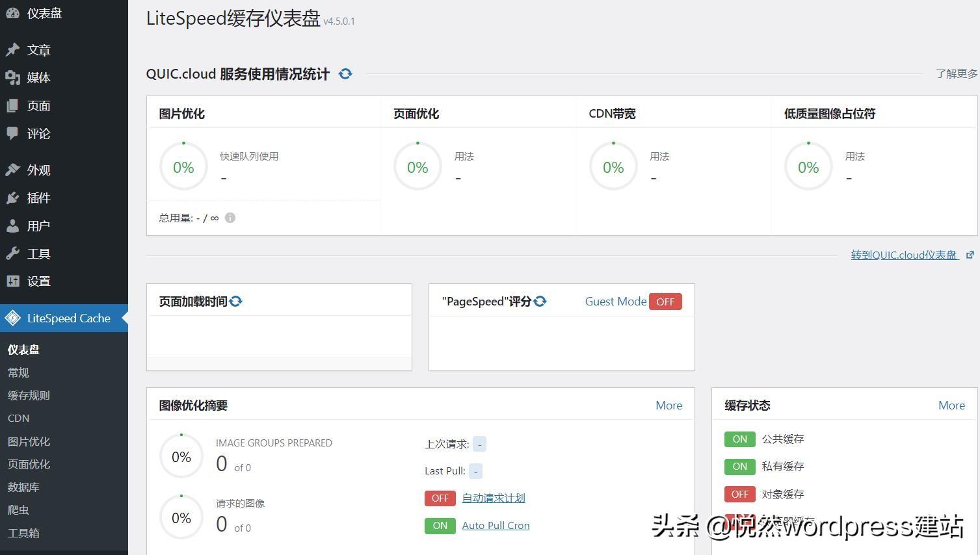
Task: Click the Posts pushpin icon
Action: point(12,50)
